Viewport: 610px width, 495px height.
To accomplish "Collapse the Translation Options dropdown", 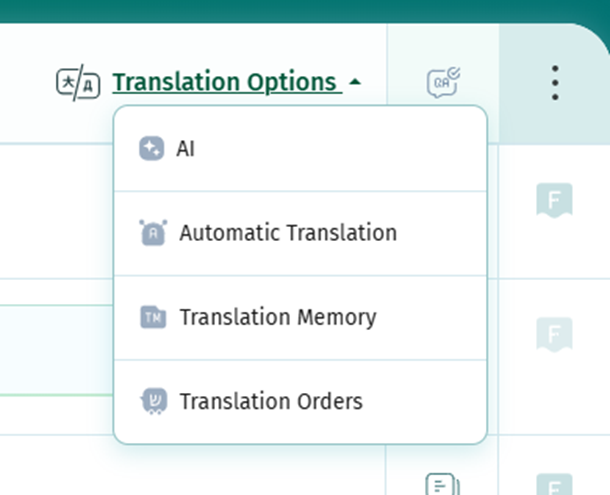I will [224, 82].
